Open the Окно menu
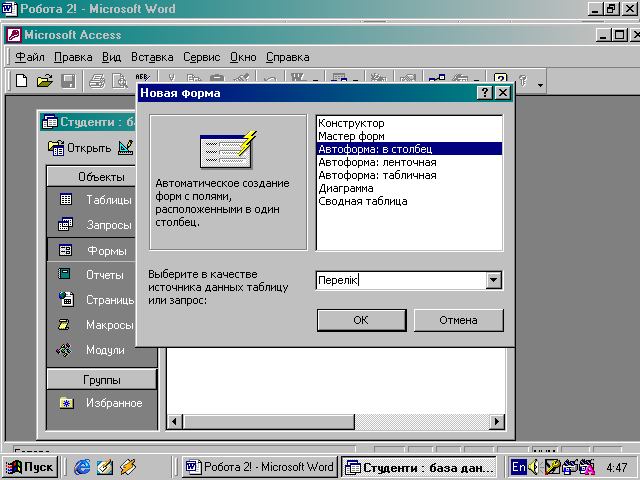640x480 pixels. click(243, 57)
